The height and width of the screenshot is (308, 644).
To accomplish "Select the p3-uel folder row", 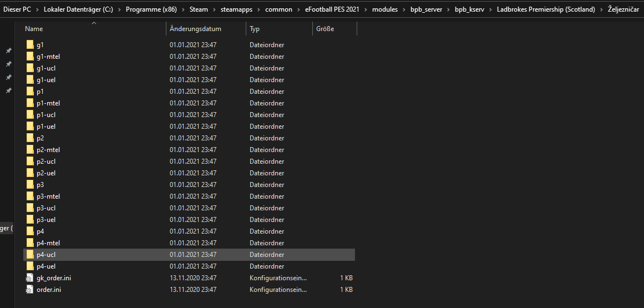I will [189, 220].
